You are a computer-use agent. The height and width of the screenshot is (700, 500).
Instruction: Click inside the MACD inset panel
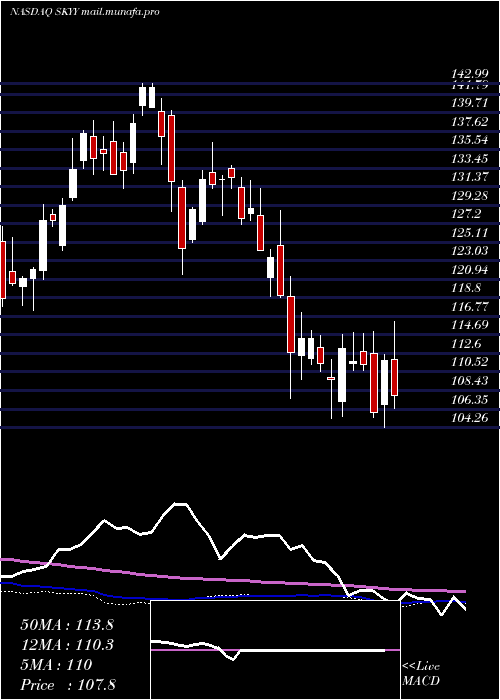coord(275,650)
